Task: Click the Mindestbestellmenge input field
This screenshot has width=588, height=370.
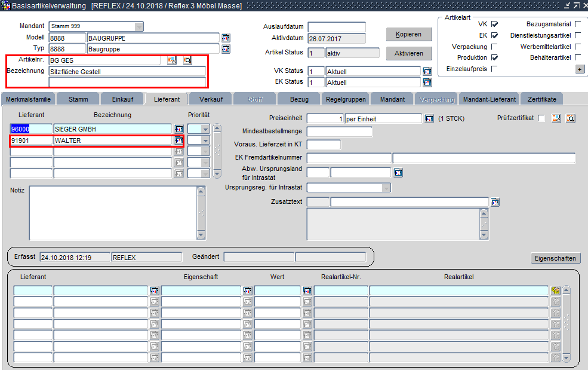Action: coord(339,132)
